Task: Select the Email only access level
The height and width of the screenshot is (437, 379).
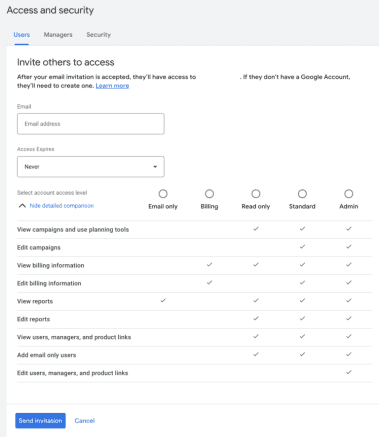Action: (163, 194)
